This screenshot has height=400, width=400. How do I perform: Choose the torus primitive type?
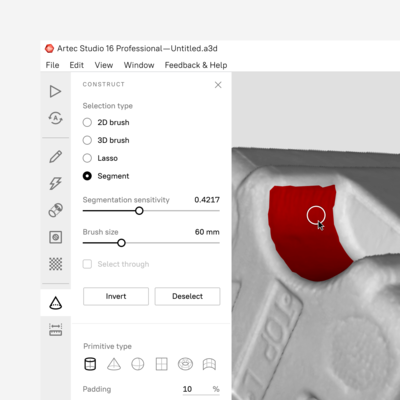point(185,364)
